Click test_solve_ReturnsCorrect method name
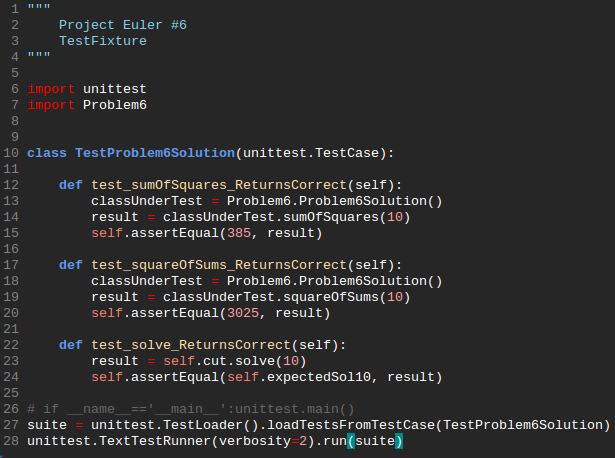 tap(191, 345)
